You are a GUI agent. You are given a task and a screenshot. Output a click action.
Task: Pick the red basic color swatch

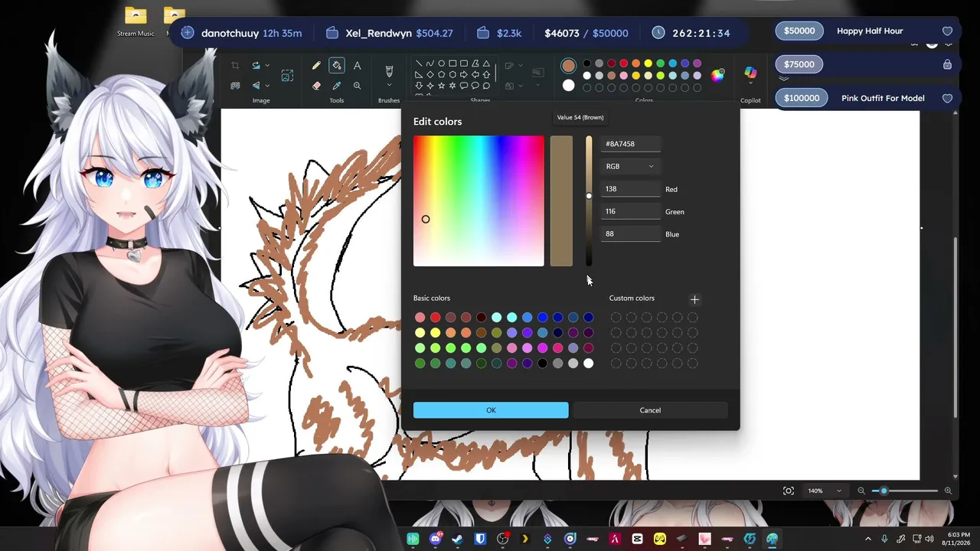click(x=435, y=318)
